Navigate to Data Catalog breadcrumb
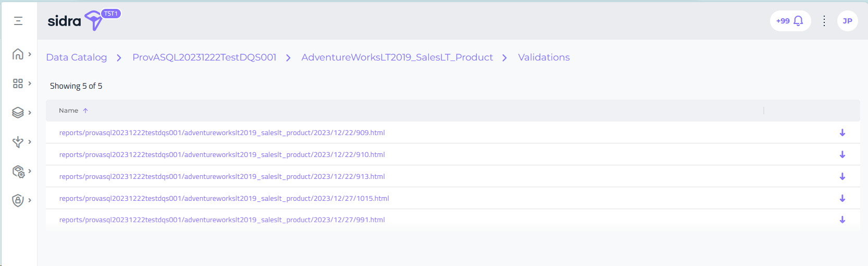868x266 pixels. [x=77, y=57]
